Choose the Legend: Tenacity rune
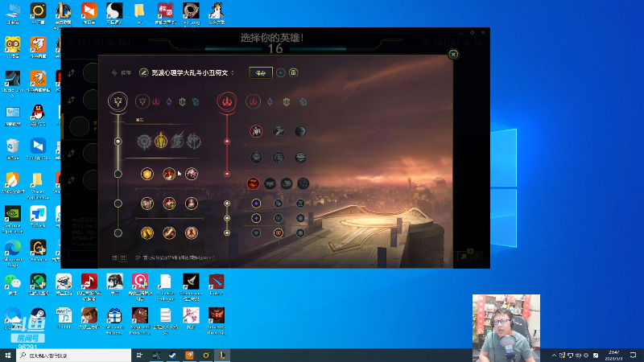Image resolution: width=644 pixels, height=362 pixels. pyautogui.click(x=169, y=204)
